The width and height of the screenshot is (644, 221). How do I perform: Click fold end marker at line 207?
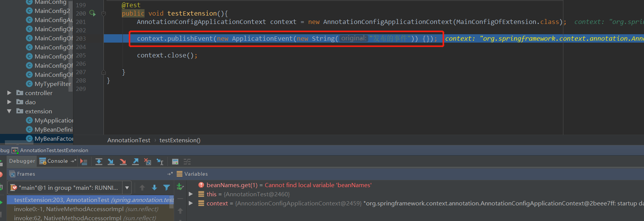click(x=103, y=72)
